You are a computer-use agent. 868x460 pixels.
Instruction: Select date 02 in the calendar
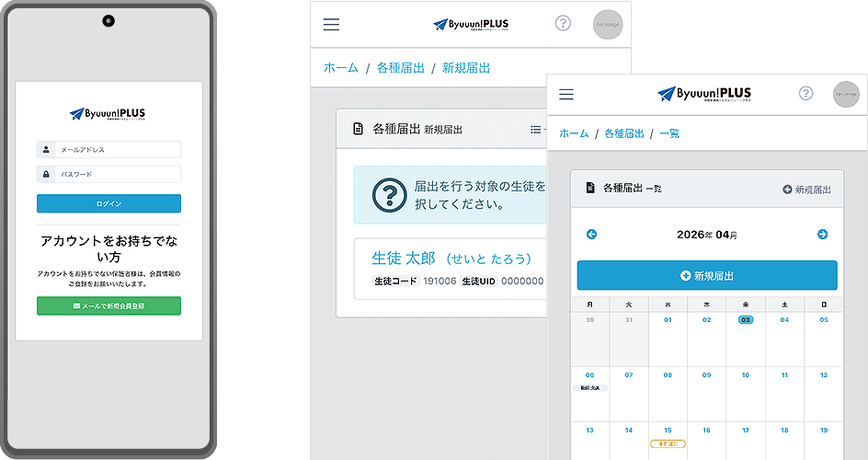[x=707, y=320]
